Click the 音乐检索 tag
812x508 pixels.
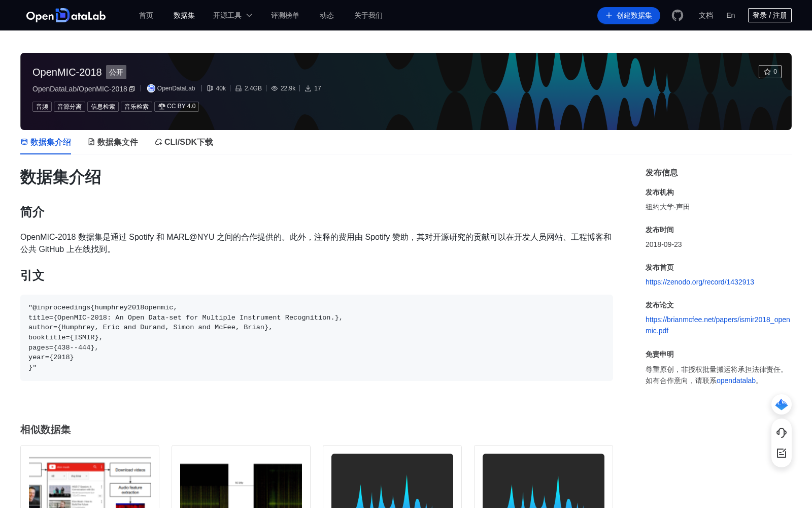[137, 107]
